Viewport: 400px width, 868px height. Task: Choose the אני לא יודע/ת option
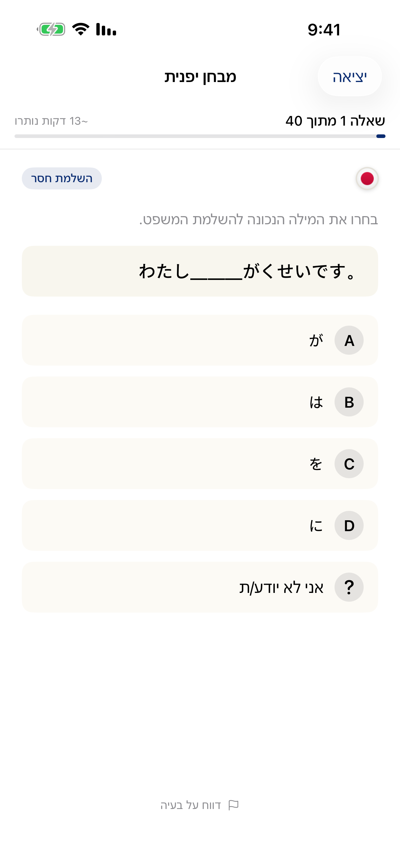pyautogui.click(x=200, y=587)
